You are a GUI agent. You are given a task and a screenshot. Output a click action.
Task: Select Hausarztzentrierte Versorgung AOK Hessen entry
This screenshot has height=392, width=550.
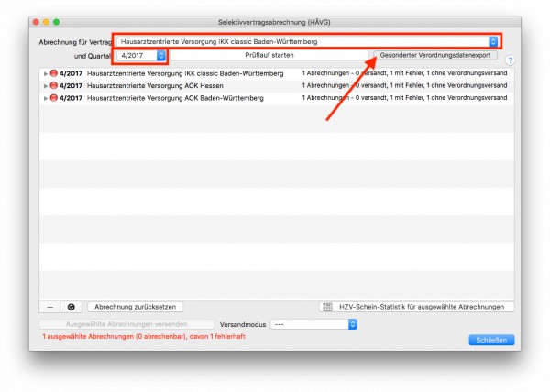click(x=155, y=86)
